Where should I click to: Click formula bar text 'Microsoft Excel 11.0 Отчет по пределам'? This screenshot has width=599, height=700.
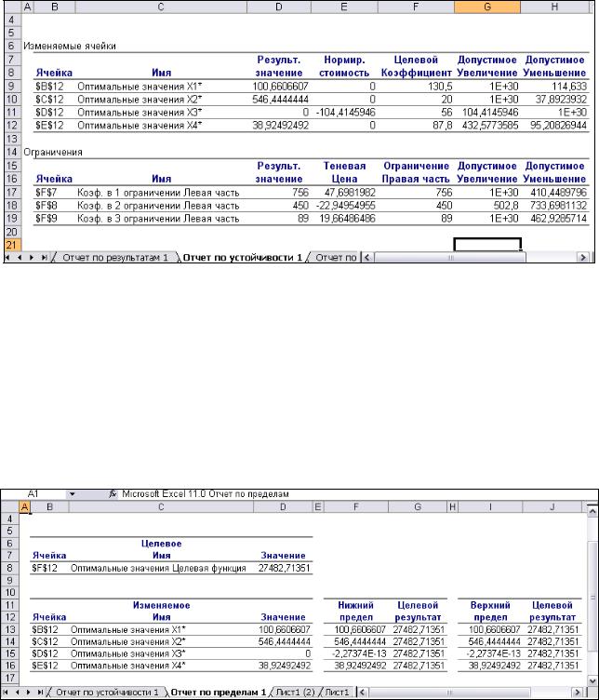click(206, 494)
